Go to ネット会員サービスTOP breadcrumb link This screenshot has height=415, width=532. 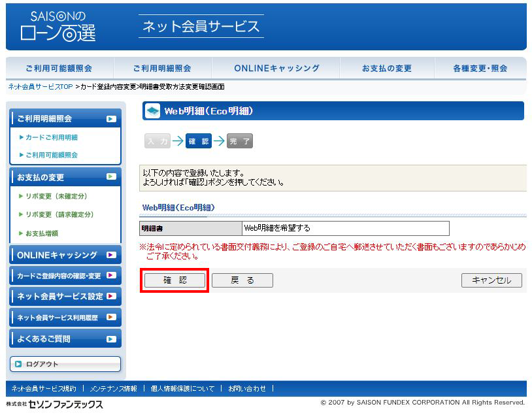pos(40,87)
